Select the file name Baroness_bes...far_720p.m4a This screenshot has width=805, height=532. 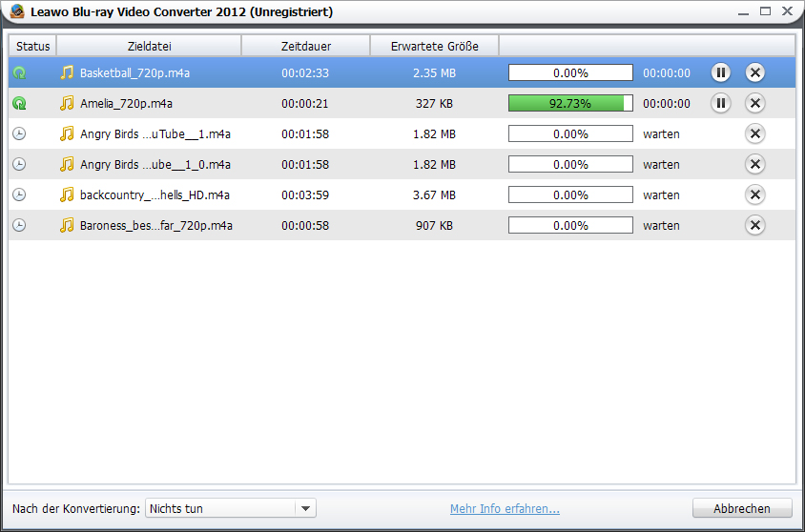tap(156, 225)
